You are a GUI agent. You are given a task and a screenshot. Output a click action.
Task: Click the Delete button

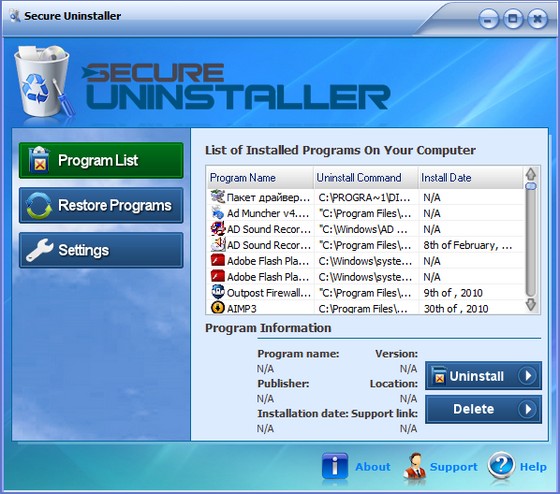(x=483, y=409)
